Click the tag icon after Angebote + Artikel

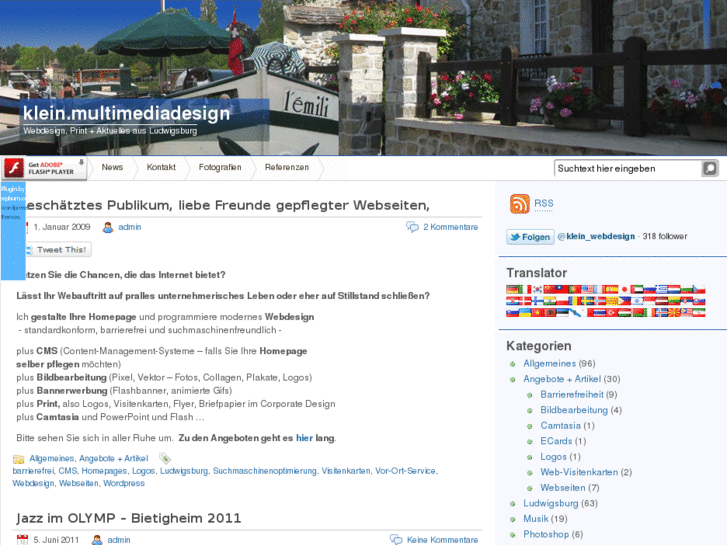tap(165, 459)
